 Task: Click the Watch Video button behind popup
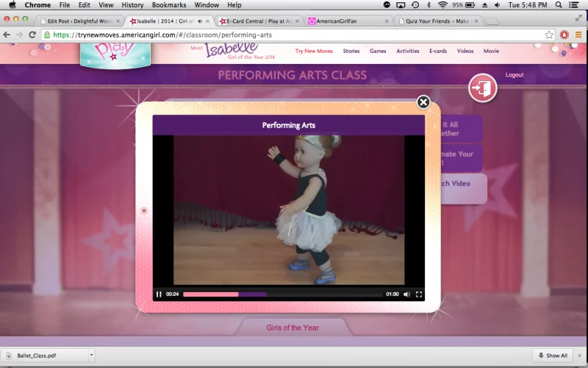[464, 188]
